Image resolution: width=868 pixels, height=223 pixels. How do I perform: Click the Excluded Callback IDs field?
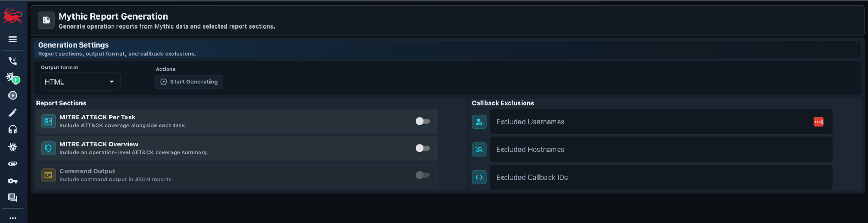[x=661, y=178]
